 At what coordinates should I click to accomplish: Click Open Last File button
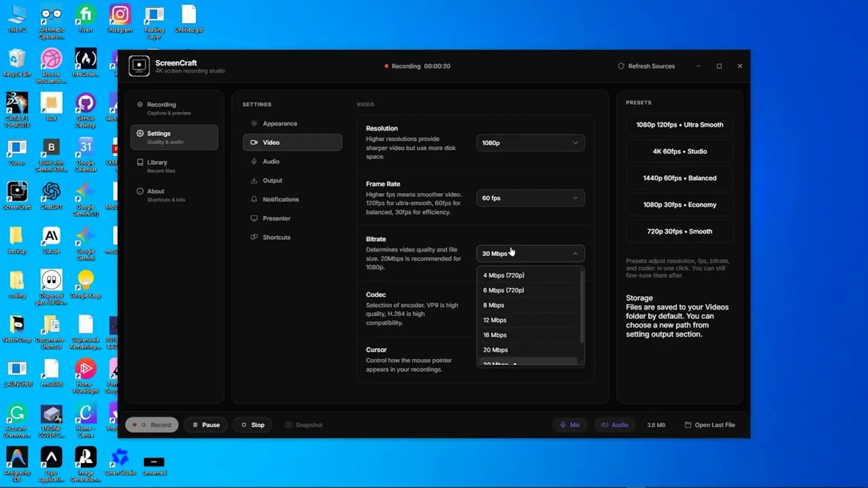[710, 425]
